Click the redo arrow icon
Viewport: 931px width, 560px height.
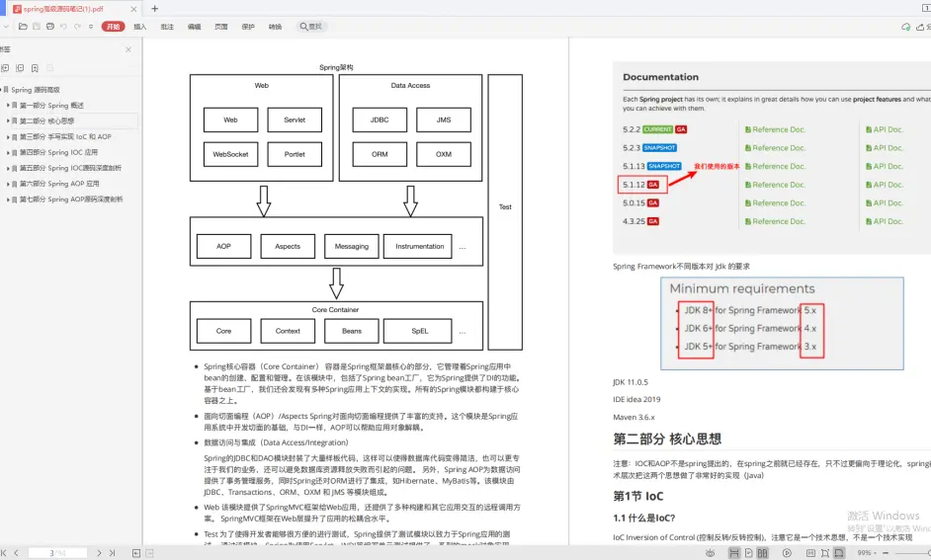point(77,26)
